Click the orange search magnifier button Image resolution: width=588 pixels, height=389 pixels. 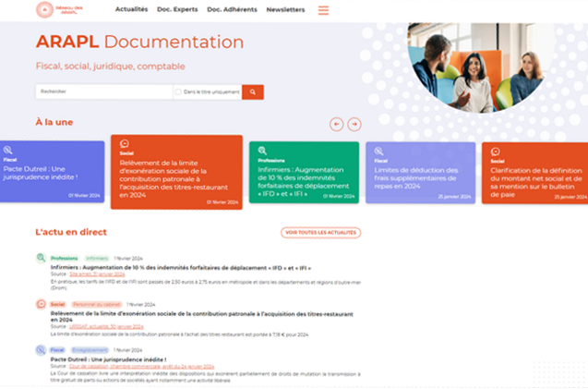coord(252,91)
